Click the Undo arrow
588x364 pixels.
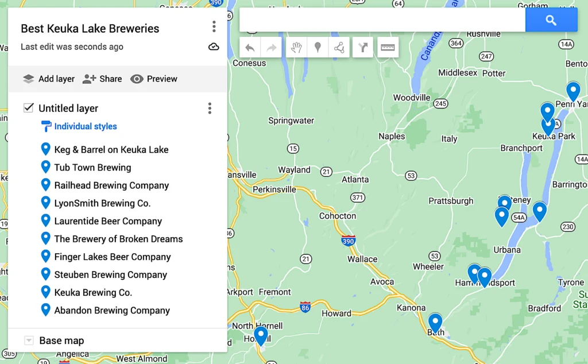[x=250, y=48]
